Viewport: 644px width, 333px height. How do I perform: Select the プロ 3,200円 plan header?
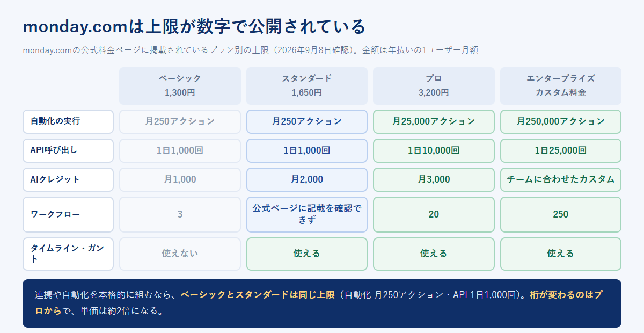434,86
